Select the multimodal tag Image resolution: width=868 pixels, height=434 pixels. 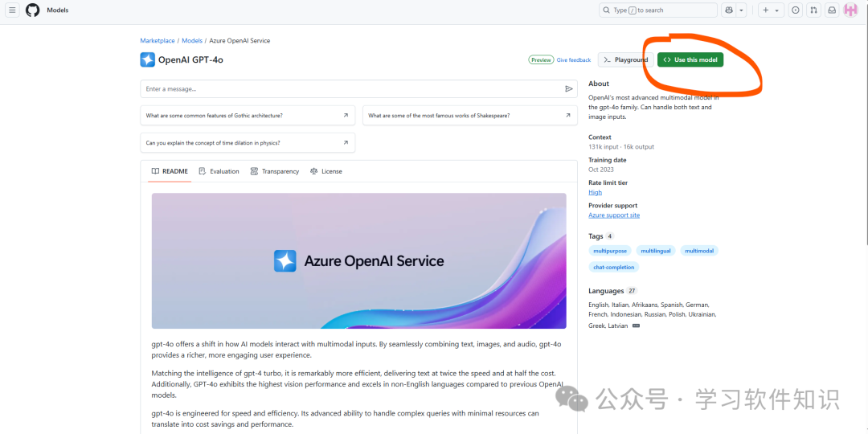coord(699,251)
